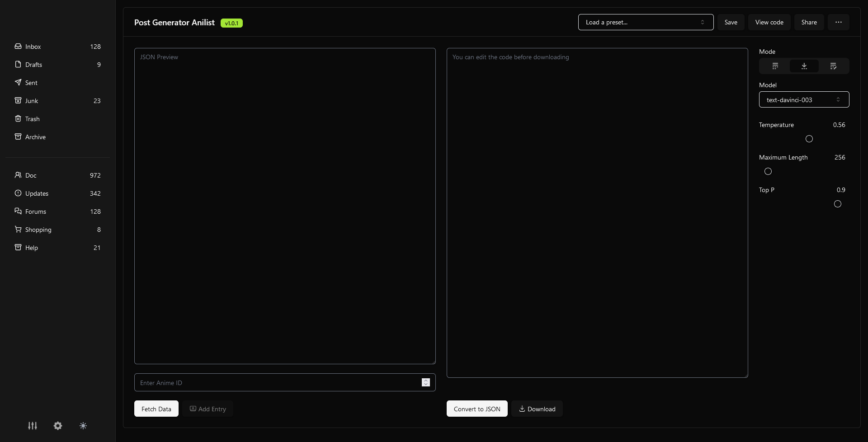The image size is (868, 442).
Task: Expand the Load a preset dropdown
Action: [x=646, y=22]
